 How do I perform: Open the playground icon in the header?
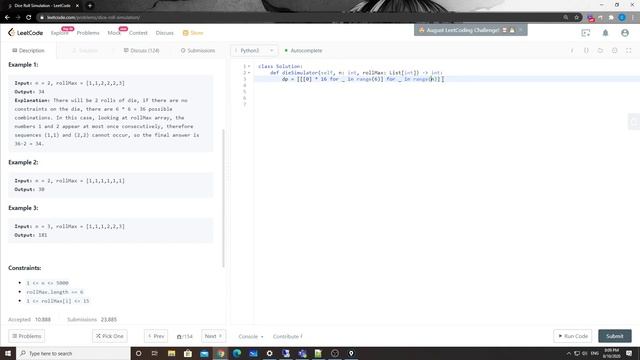click(x=586, y=33)
